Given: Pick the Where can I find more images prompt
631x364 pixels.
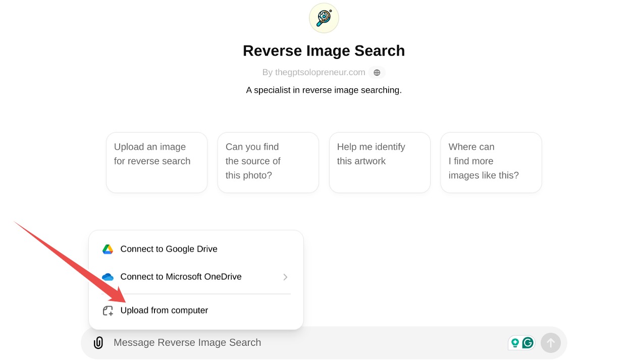Looking at the screenshot, I should [491, 162].
